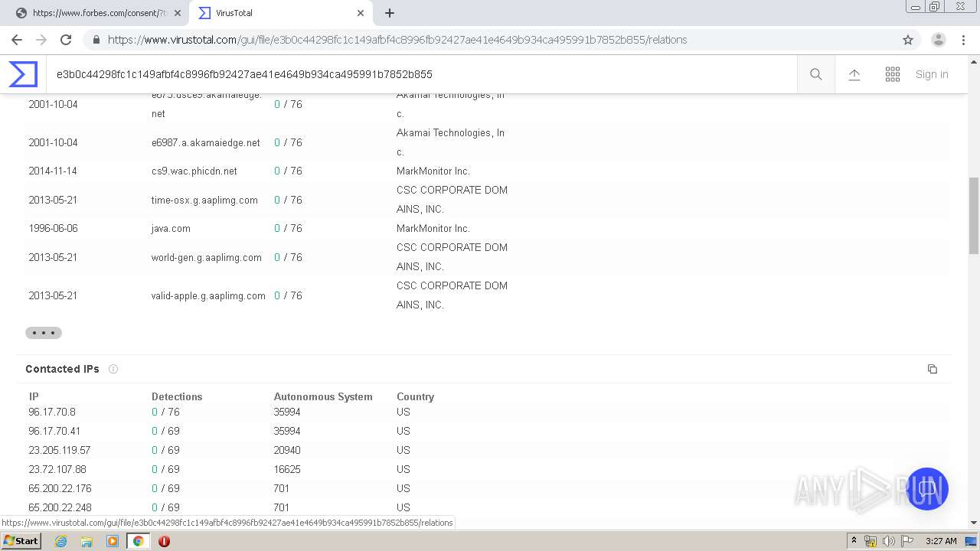Click IP 65.200.22.248
Image resolution: width=980 pixels, height=551 pixels.
(60, 507)
